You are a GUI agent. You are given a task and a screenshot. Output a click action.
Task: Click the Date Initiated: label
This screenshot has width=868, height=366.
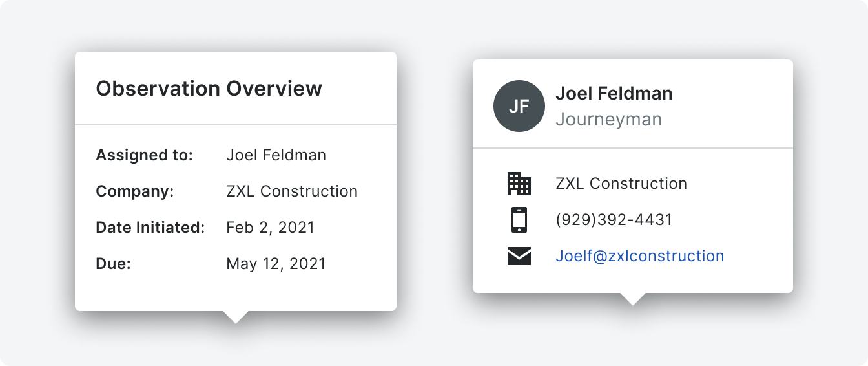click(x=150, y=228)
